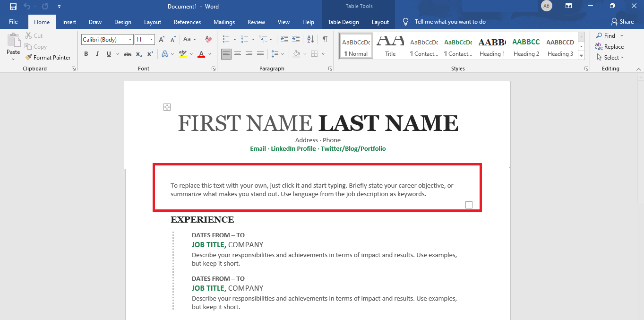
Task: Expand the Styles gallery More arrow
Action: (581, 56)
